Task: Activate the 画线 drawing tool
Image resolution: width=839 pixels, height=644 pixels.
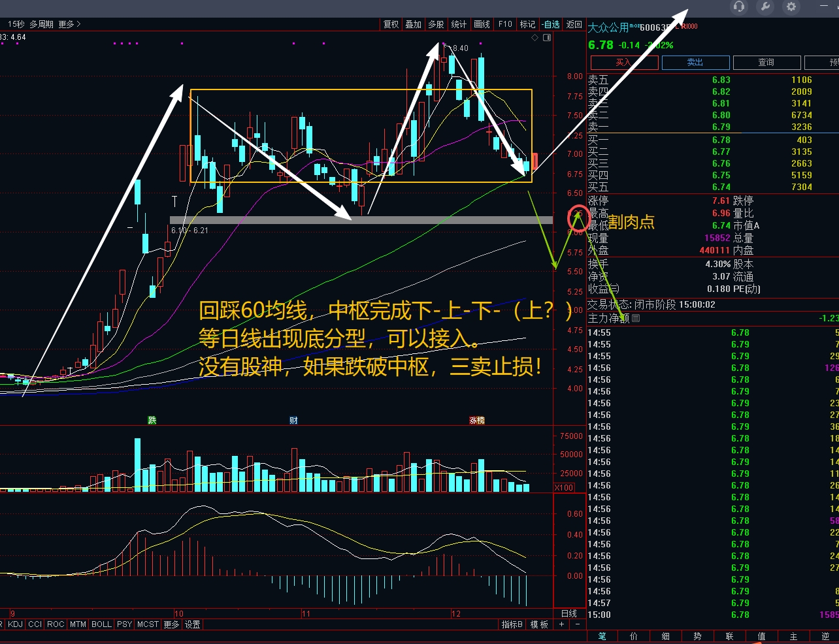Action: coord(482,24)
